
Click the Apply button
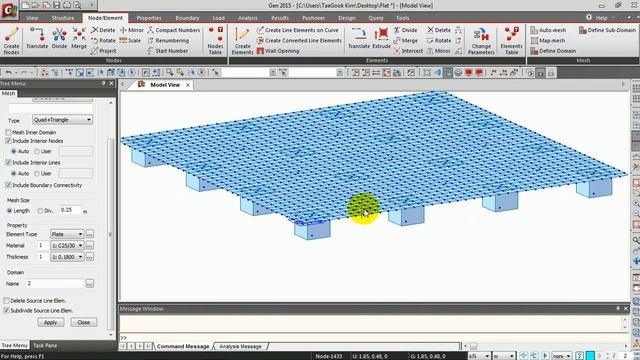coord(51,322)
